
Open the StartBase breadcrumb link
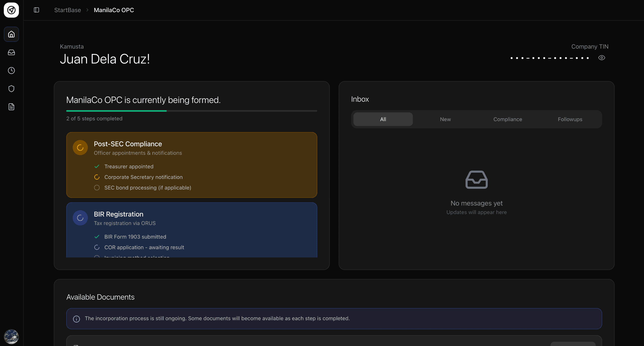67,10
